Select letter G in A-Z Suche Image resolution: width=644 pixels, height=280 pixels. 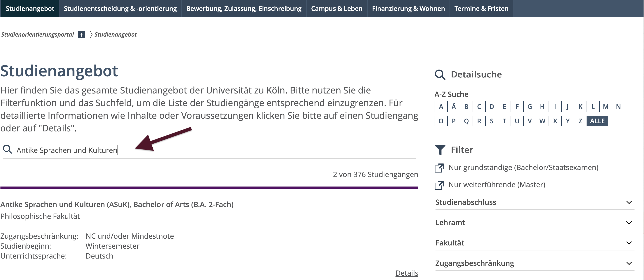coord(530,107)
